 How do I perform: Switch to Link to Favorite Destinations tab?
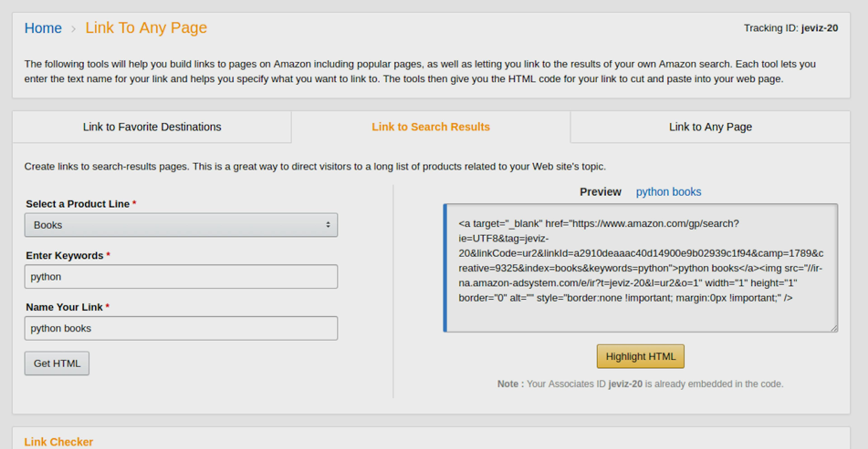coord(152,127)
